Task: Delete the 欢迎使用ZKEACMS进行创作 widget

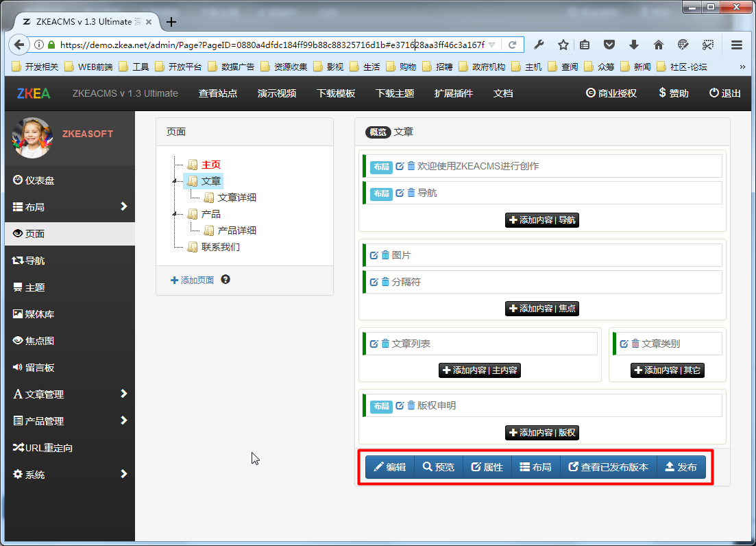Action: (x=411, y=166)
